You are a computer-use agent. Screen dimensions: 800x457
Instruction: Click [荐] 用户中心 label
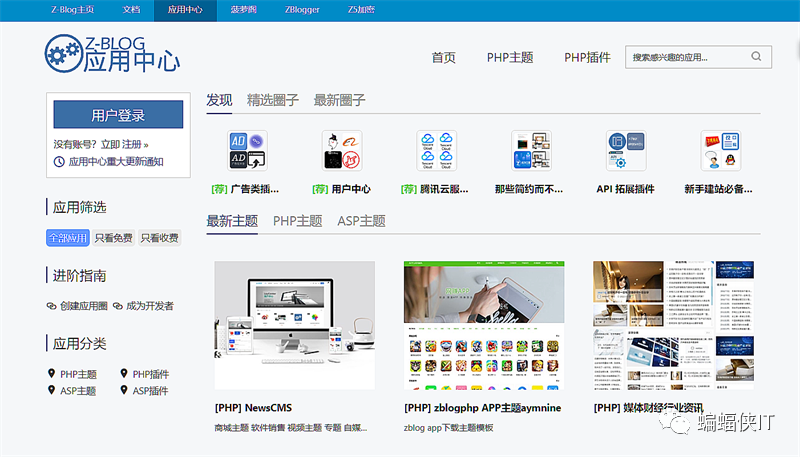tap(341, 189)
